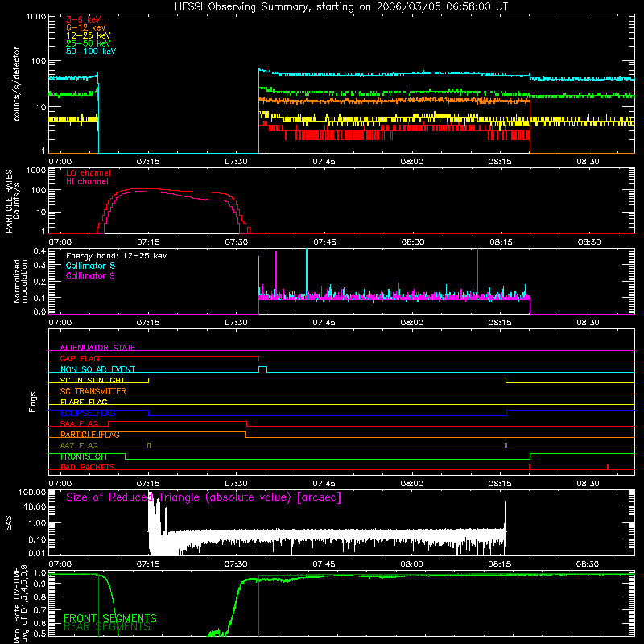Click the SAA_FLAG label
The image size is (644, 644).
click(x=79, y=423)
